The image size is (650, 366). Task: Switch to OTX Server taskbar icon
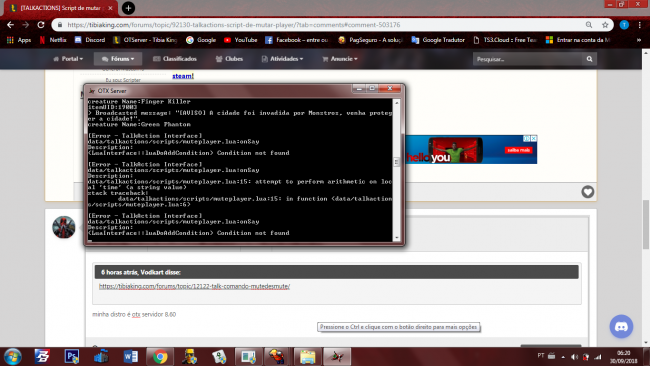337,356
